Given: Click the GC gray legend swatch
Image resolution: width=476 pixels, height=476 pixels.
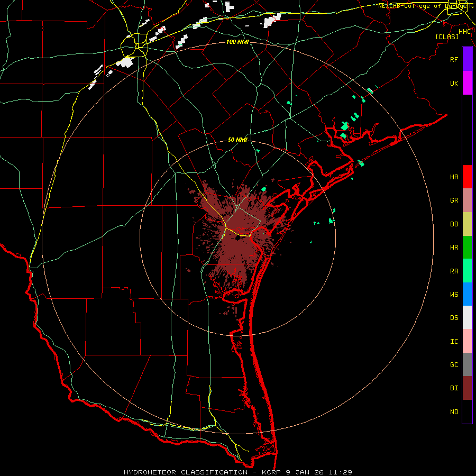Looking at the screenshot, I should click(467, 364).
